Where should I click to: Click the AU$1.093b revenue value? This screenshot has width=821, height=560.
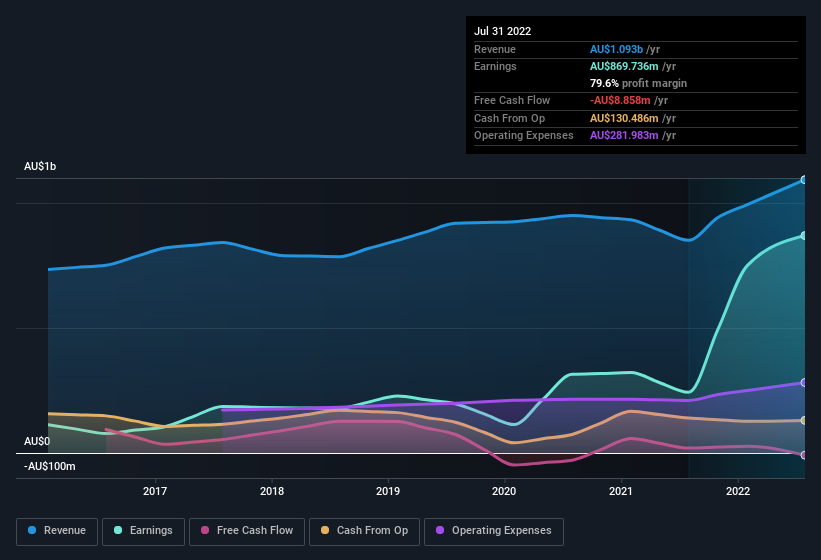(616, 49)
